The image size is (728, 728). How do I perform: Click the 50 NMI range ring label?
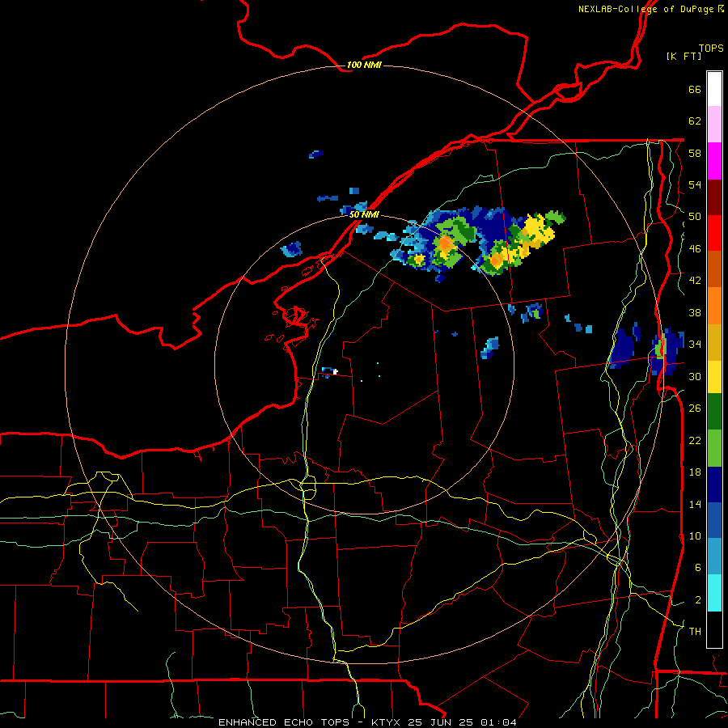364,214
